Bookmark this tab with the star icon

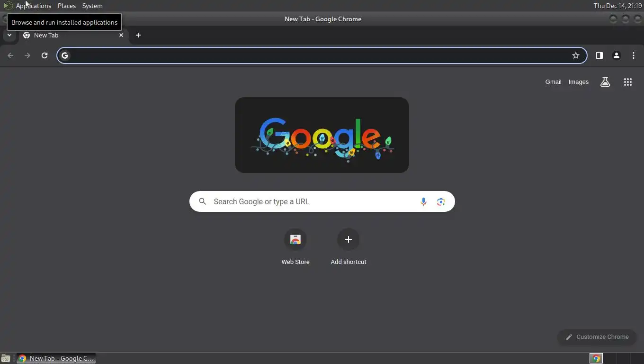(576, 55)
